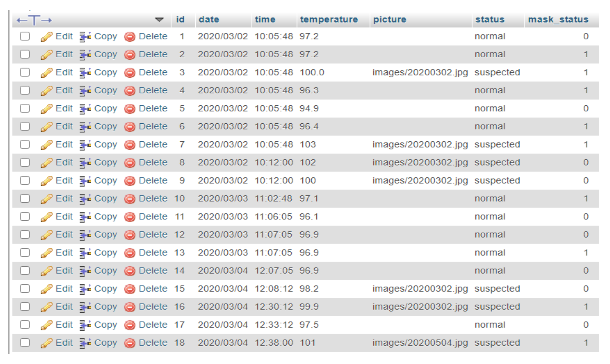
Task: Copy the suspected record with id 16
Action: (106, 306)
